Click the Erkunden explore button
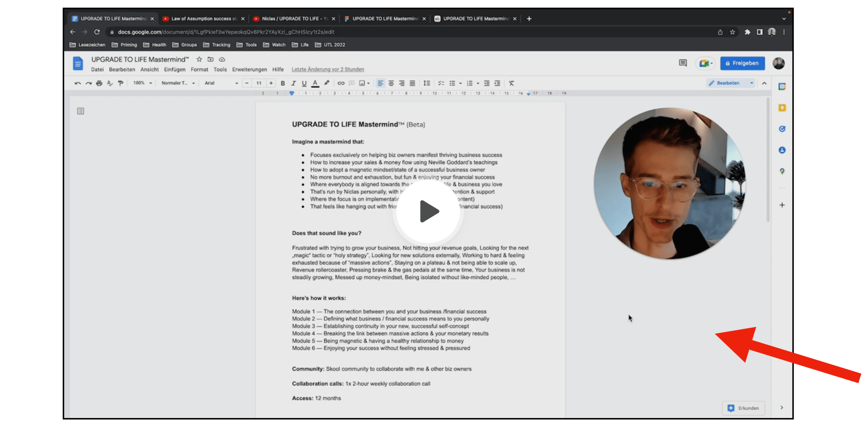 (x=743, y=408)
